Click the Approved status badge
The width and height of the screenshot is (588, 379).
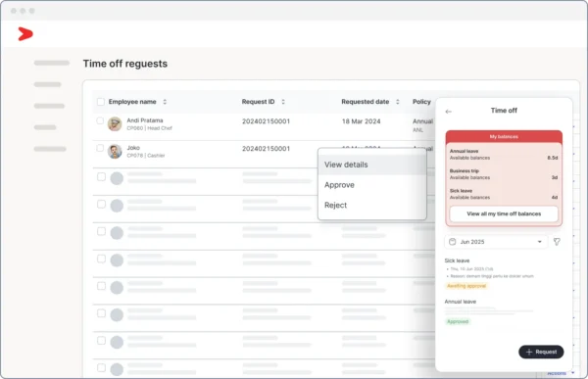click(x=458, y=321)
